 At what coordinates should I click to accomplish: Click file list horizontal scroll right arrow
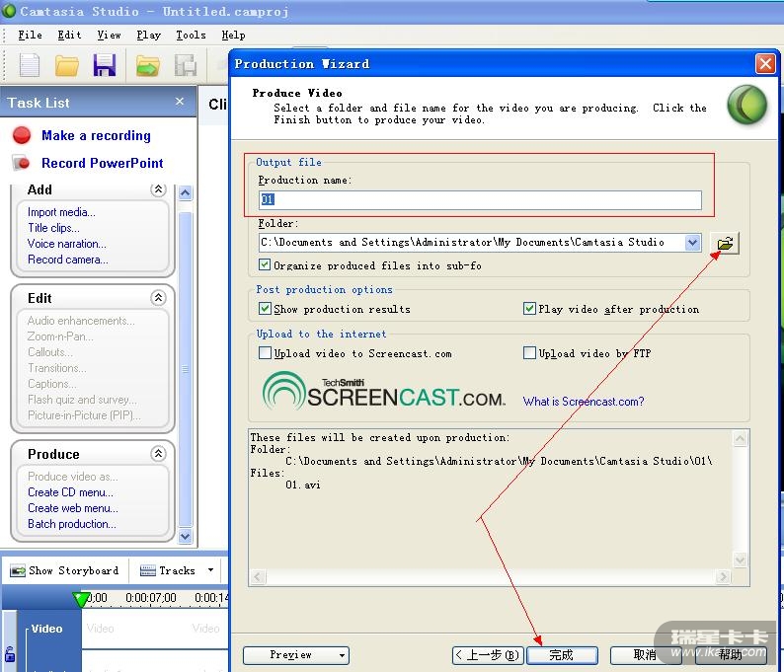coord(723,577)
